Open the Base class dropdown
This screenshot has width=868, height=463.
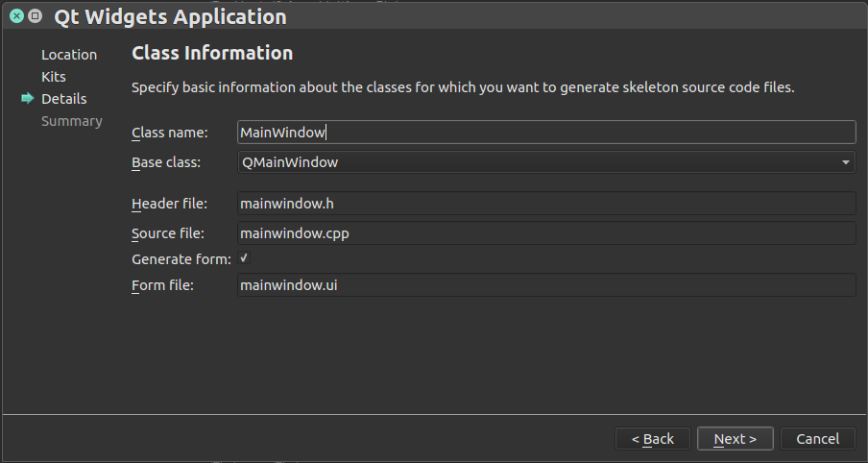coord(546,162)
